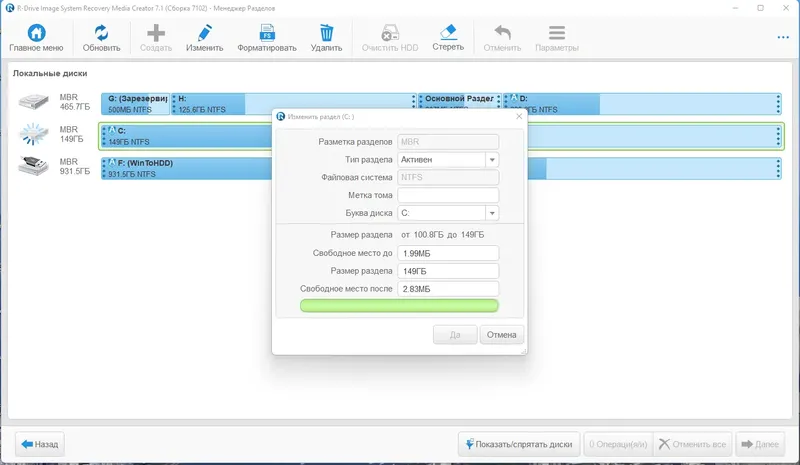This screenshot has height=465, width=800.
Task: Click the handle dots at right of D: partition
Action: click(x=778, y=104)
